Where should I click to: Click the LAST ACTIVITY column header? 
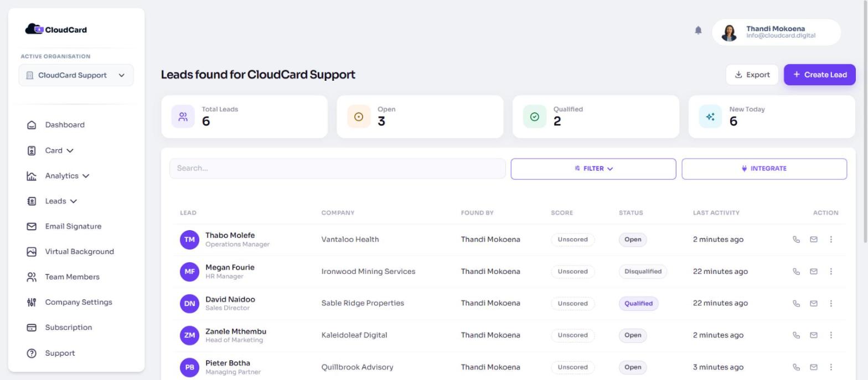[716, 213]
